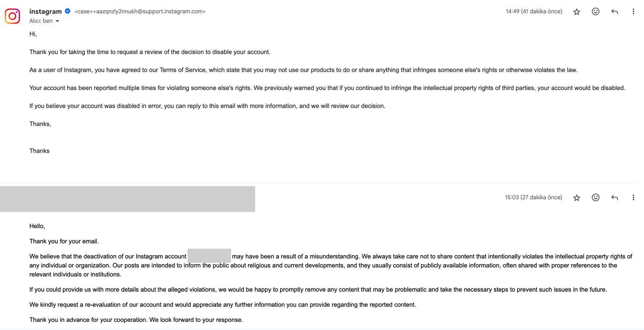Click the redacted account name in reply
644x330 pixels.
[209, 256]
